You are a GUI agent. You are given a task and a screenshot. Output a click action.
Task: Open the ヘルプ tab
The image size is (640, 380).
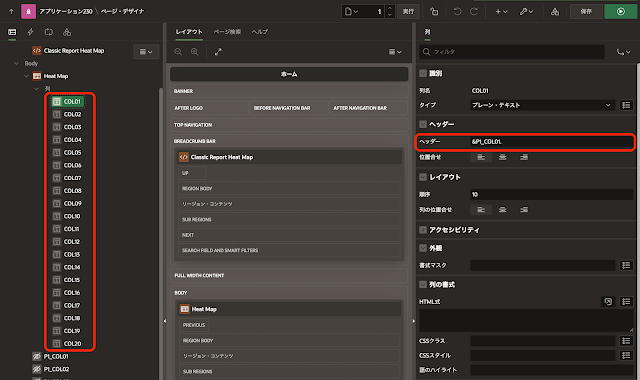pos(260,32)
